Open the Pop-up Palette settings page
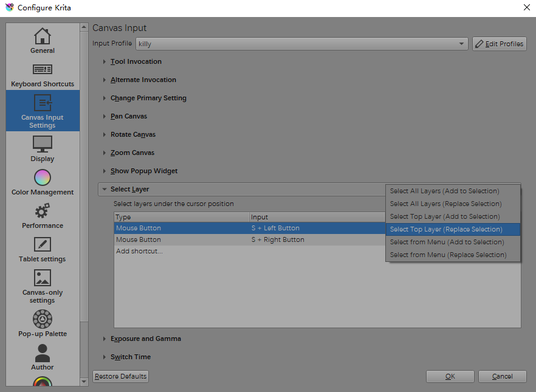This screenshot has width=536, height=392. tap(43, 323)
